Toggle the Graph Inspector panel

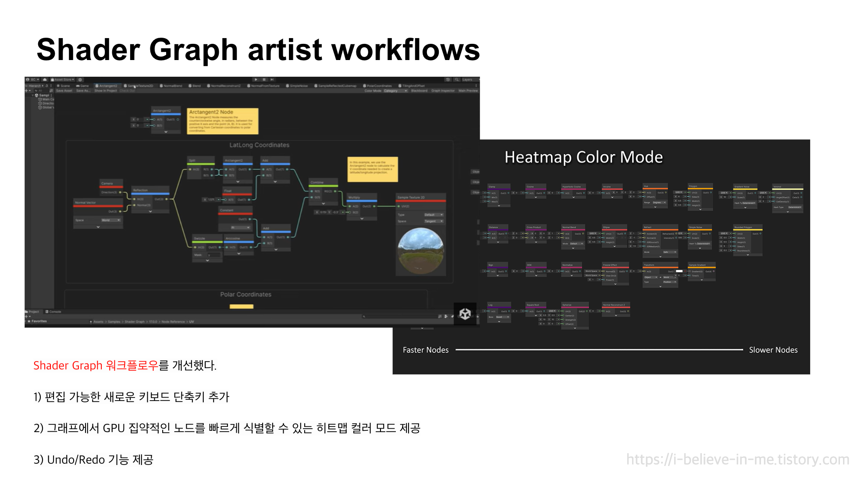pyautogui.click(x=443, y=91)
